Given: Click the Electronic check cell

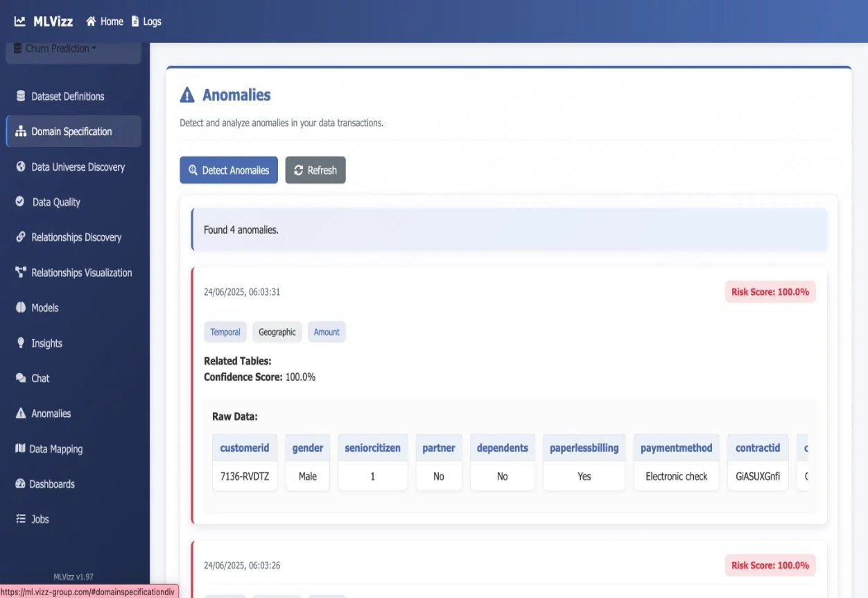Looking at the screenshot, I should click(677, 477).
